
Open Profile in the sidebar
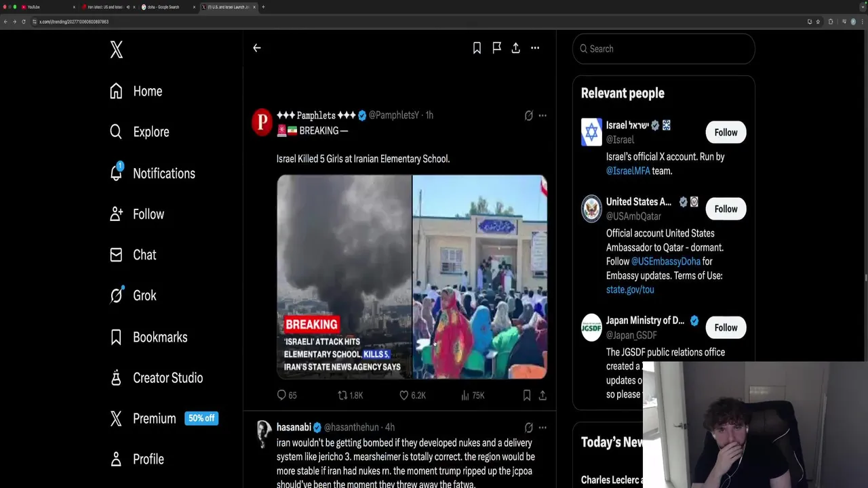136,459
